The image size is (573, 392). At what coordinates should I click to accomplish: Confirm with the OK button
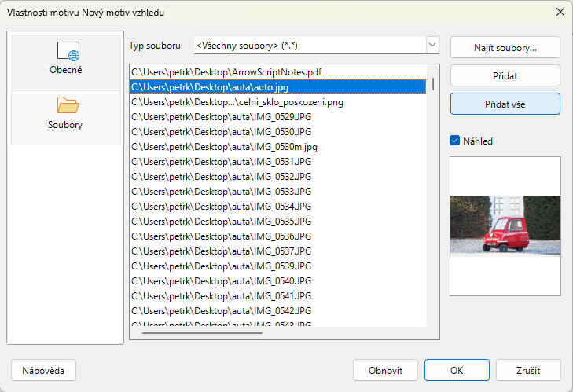[457, 371]
